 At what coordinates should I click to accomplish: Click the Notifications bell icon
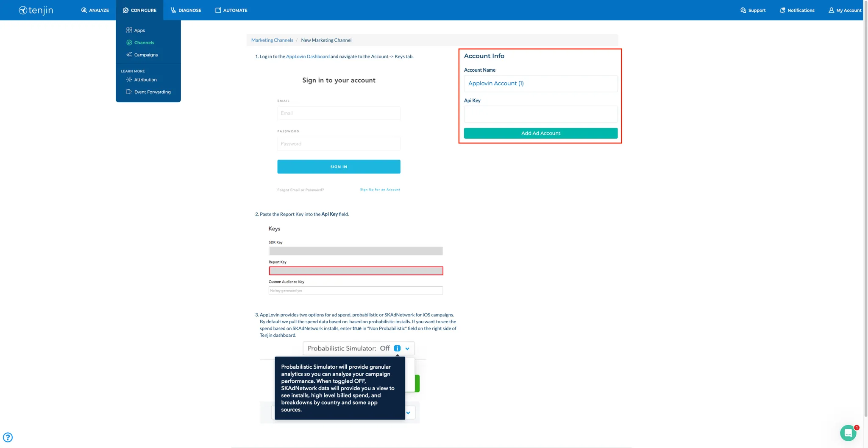[x=782, y=10]
